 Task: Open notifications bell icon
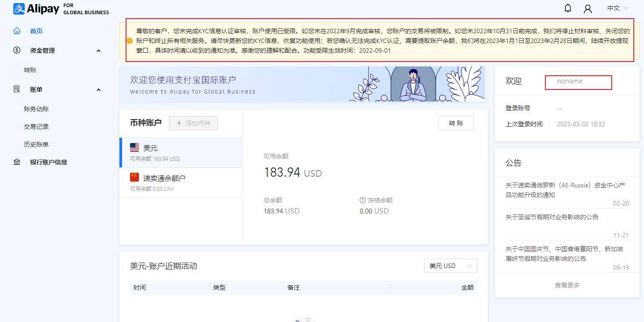pos(568,8)
